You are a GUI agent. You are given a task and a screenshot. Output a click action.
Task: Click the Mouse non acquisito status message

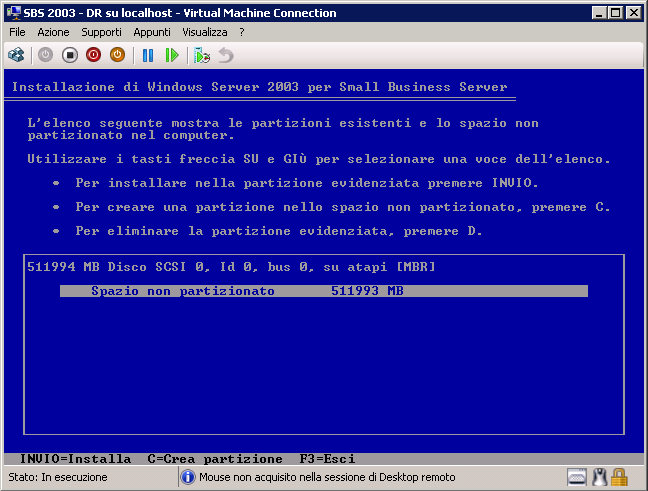point(327,477)
